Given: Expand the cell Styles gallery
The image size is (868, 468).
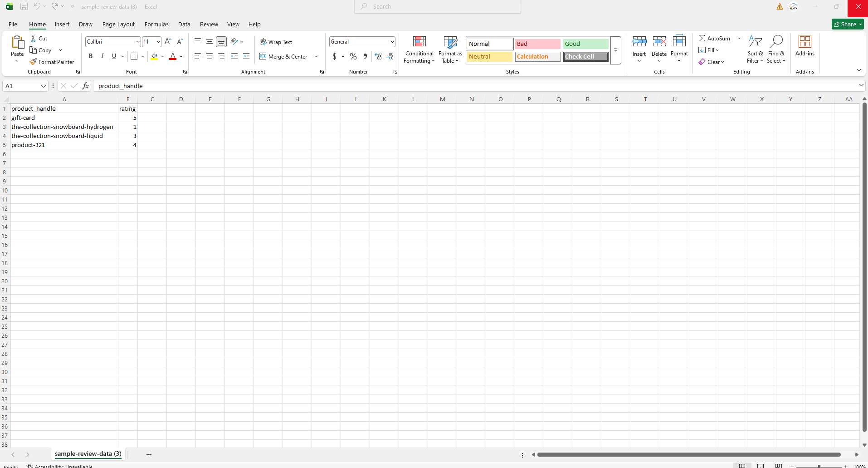Looking at the screenshot, I should (615, 50).
